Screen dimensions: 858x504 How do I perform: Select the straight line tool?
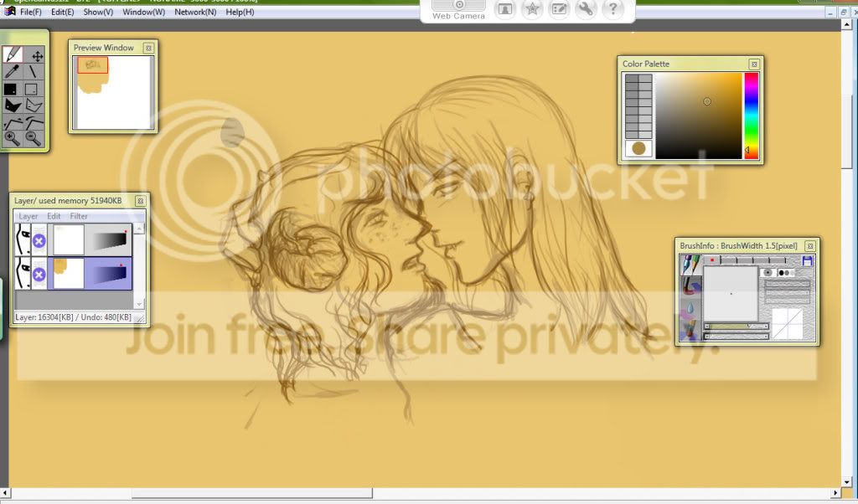coord(33,72)
